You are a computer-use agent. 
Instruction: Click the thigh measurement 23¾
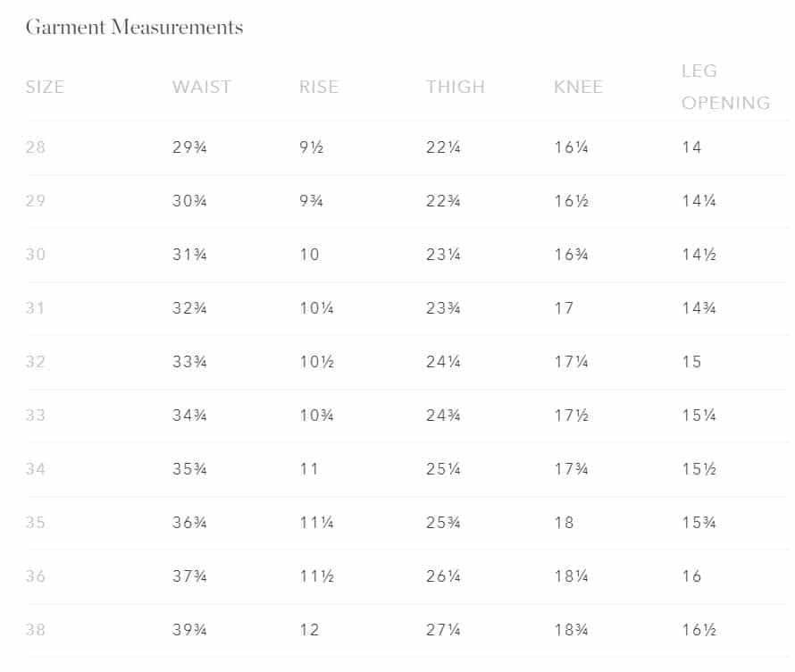click(443, 308)
